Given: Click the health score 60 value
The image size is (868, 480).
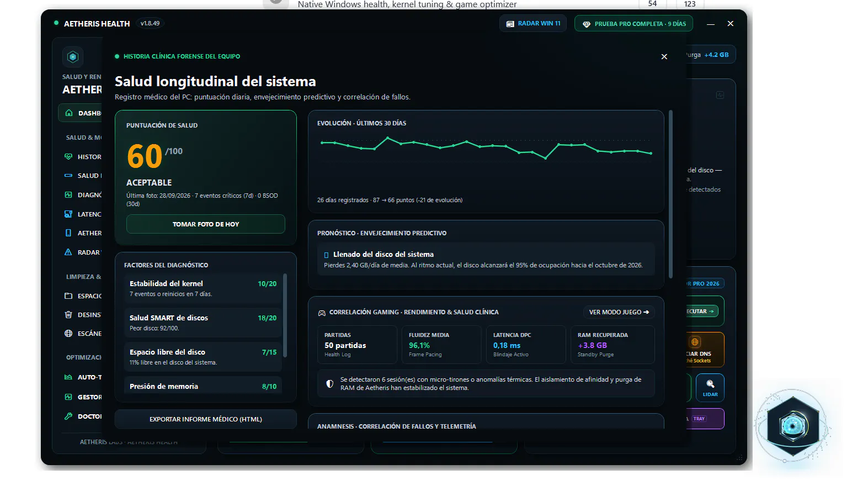Looking at the screenshot, I should pyautogui.click(x=145, y=156).
